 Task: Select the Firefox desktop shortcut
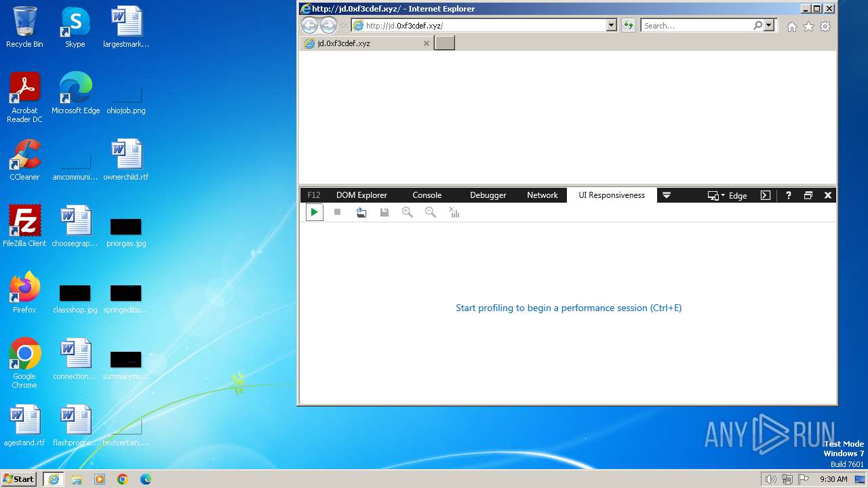coord(24,293)
